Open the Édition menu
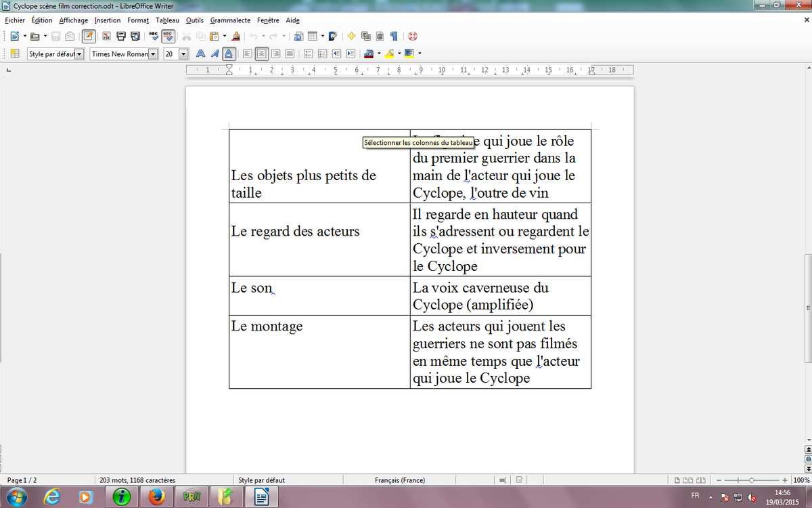 click(x=42, y=20)
